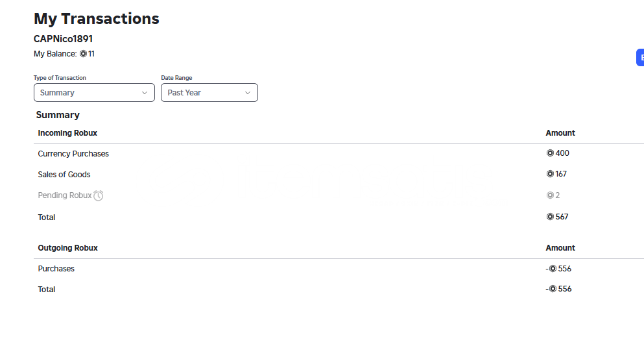Click the blue button at right edge

(x=640, y=58)
